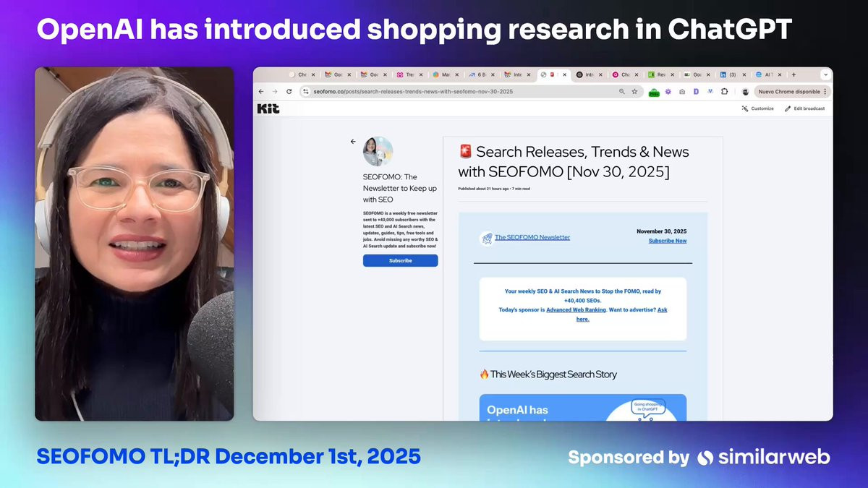Open a new browser tab with plus
The height and width of the screenshot is (488, 868).
793,74
